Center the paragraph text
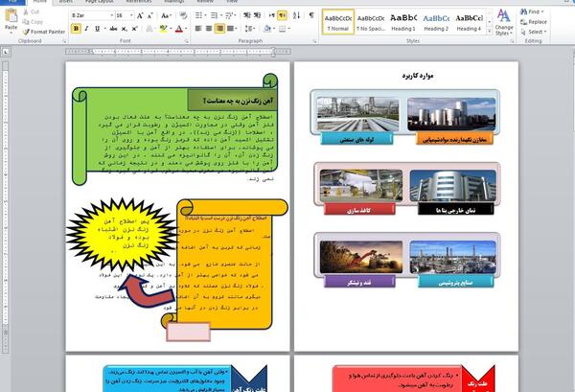575x392 pixels. click(209, 29)
